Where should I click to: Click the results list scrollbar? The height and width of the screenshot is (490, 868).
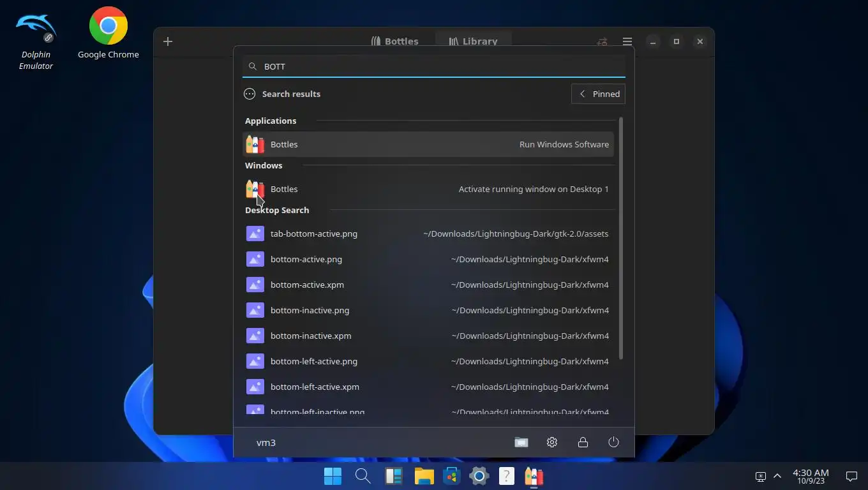click(x=621, y=238)
